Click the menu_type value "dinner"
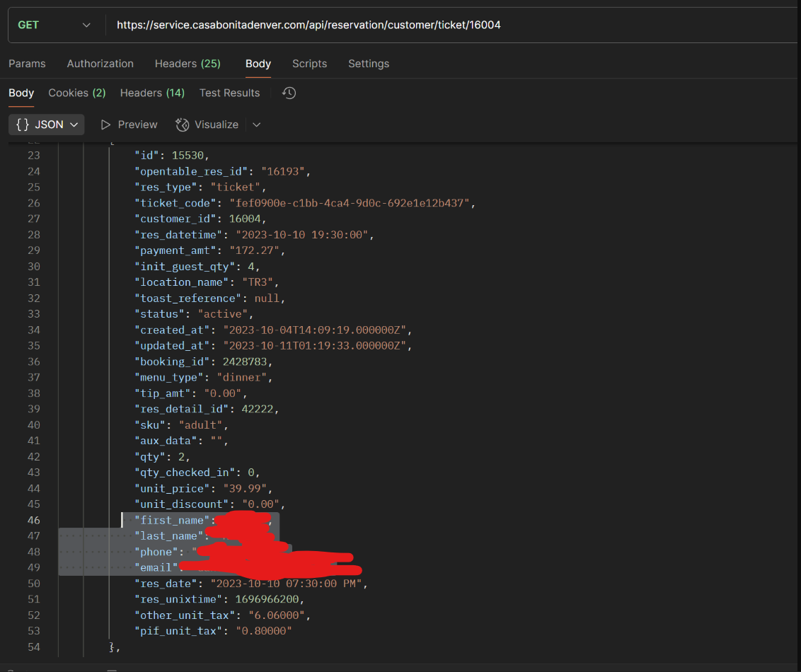 (241, 377)
